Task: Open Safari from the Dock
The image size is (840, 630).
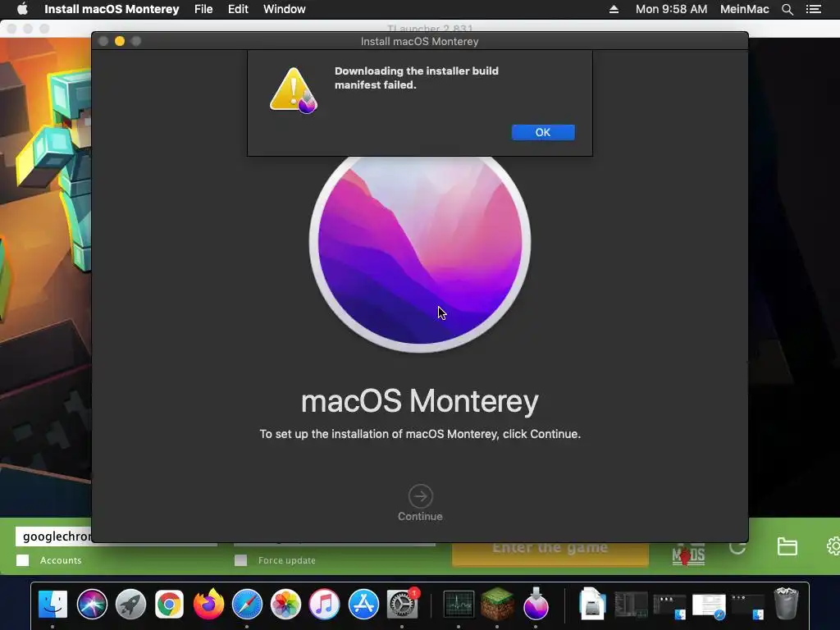Action: [247, 605]
